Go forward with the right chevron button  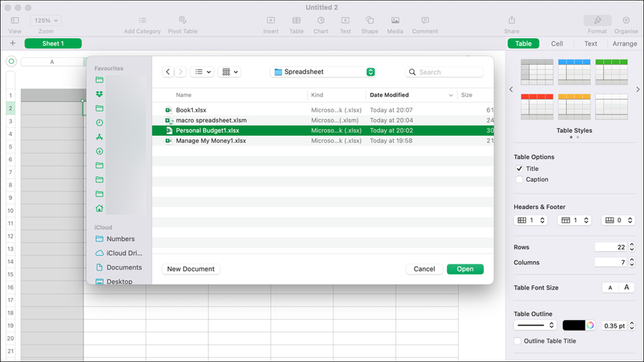click(180, 72)
